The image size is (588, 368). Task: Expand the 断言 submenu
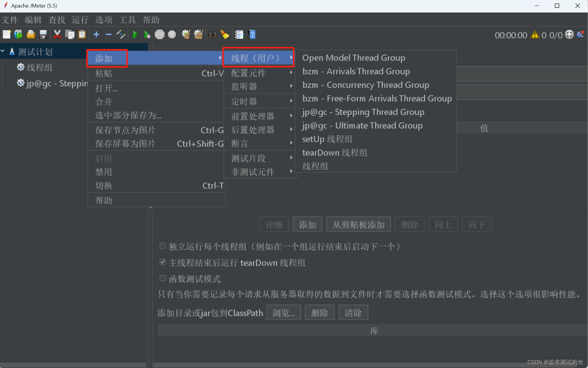coord(260,143)
